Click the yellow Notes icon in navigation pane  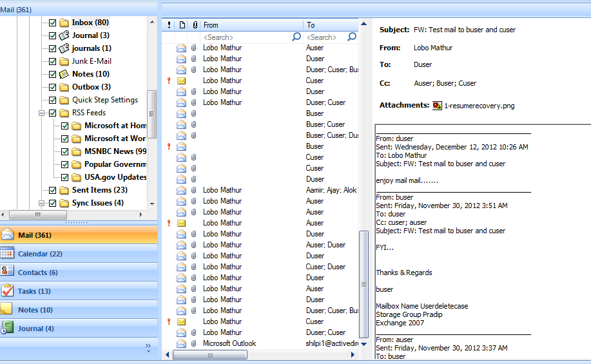click(7, 309)
